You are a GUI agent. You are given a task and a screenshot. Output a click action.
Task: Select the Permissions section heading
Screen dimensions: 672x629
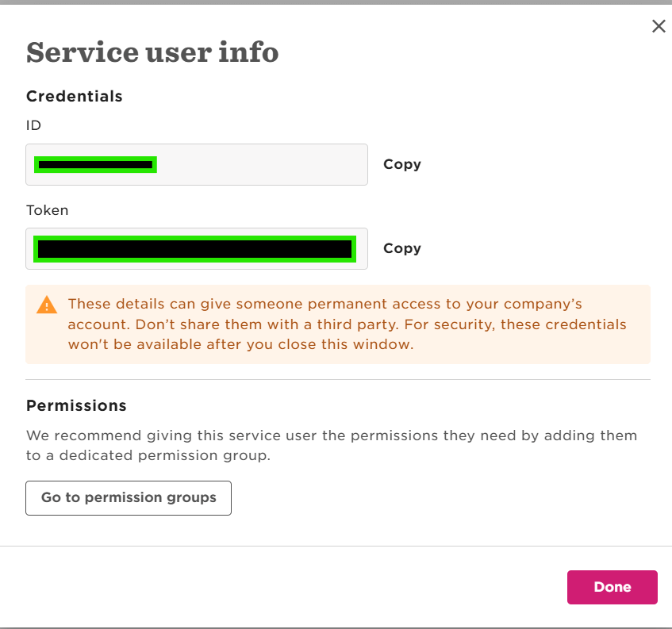coord(76,405)
